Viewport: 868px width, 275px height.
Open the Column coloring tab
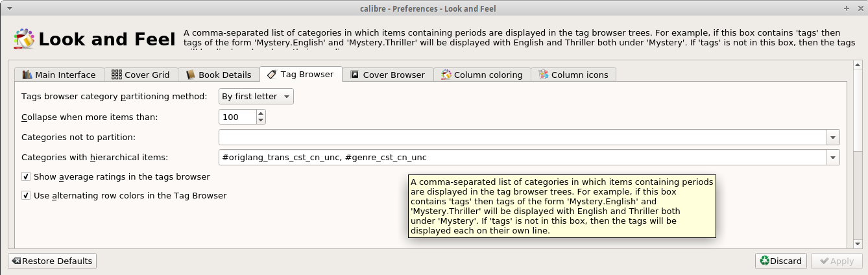(482, 75)
